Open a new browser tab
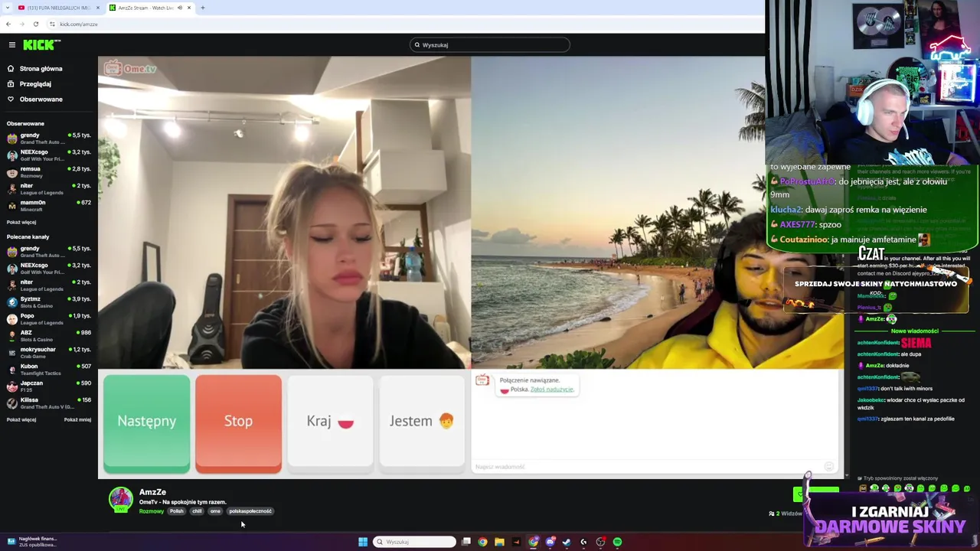The height and width of the screenshot is (551, 980). coord(203,8)
